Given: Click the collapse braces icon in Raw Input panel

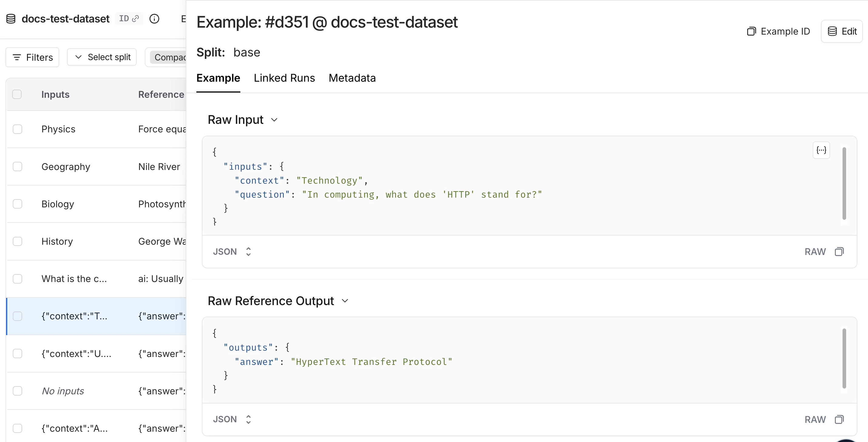Looking at the screenshot, I should click(x=822, y=150).
